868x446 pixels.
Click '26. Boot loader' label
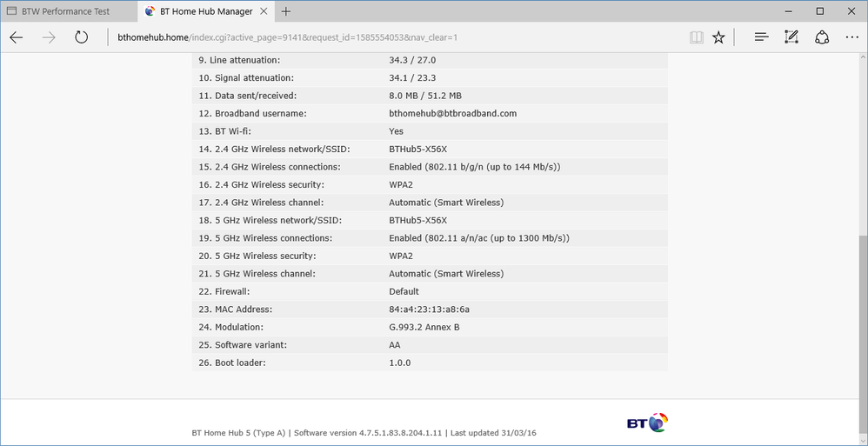pyautogui.click(x=232, y=363)
